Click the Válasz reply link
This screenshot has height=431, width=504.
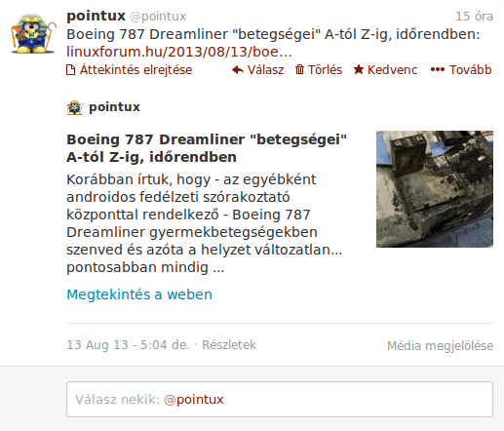265,70
